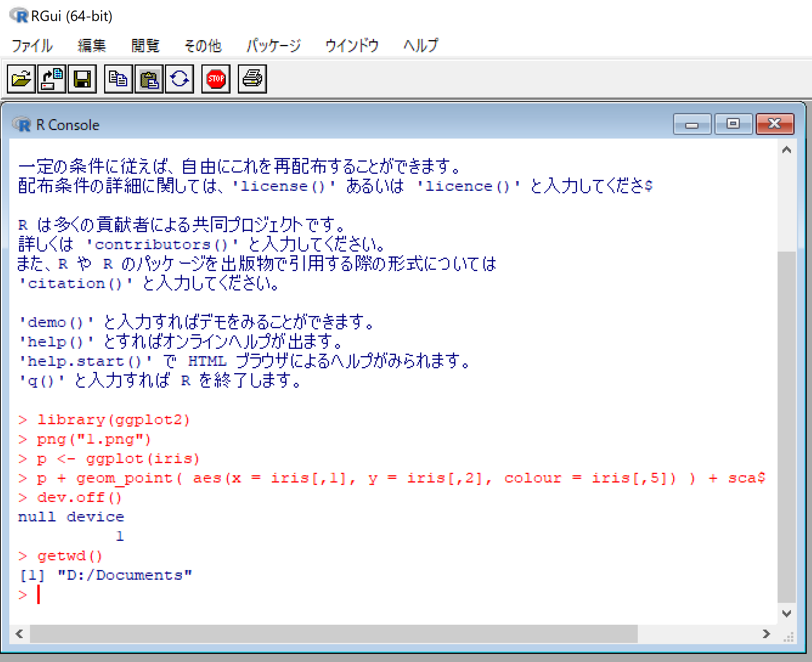The width and height of the screenshot is (812, 662).
Task: Open the 閲覧 menu
Action: coord(145,45)
